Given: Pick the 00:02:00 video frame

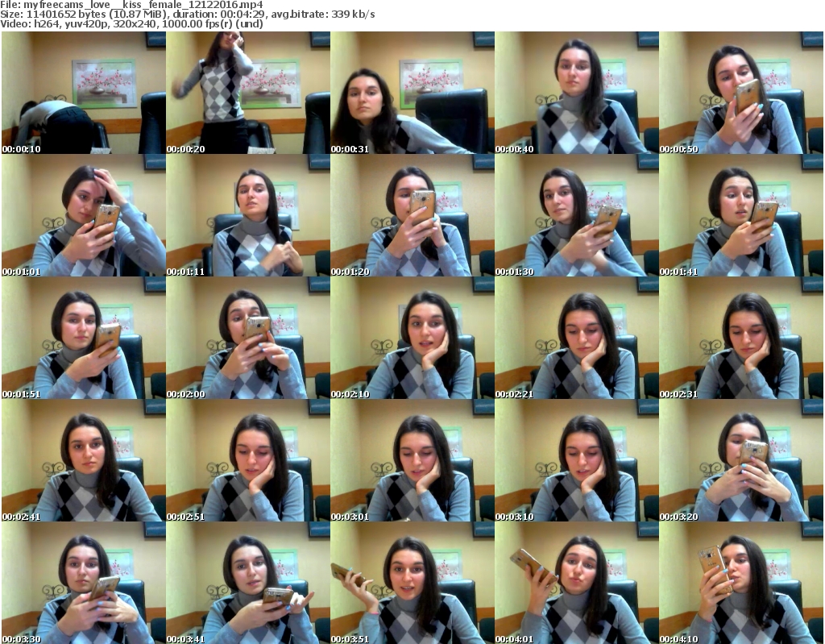Looking at the screenshot, I should point(248,338).
